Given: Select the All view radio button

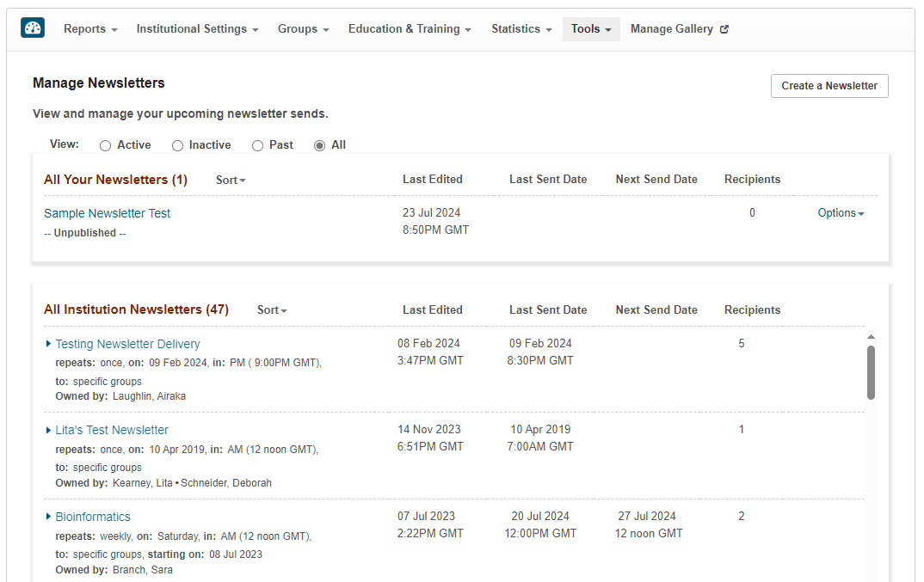Looking at the screenshot, I should [320, 145].
